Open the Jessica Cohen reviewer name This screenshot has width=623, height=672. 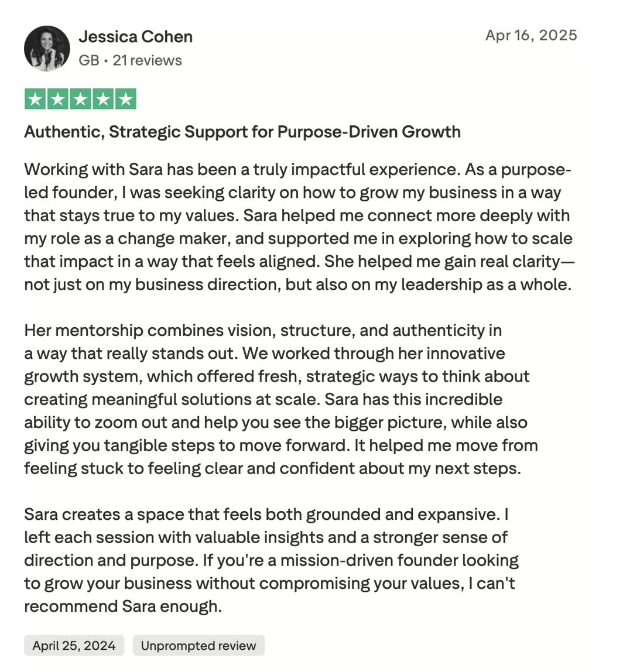coord(135,37)
